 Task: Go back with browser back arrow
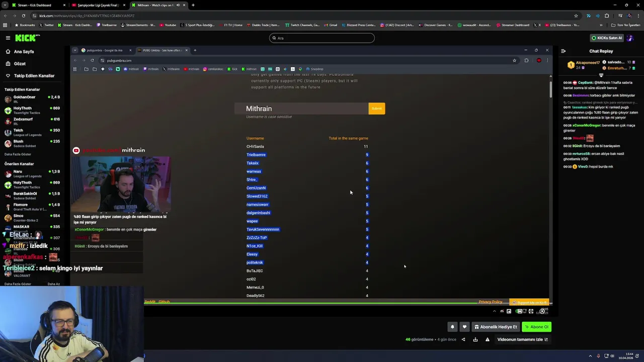5,16
